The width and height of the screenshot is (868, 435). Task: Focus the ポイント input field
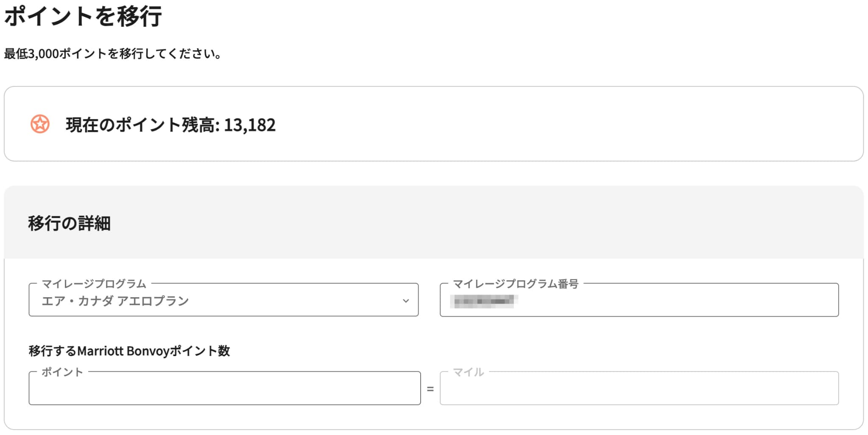tap(225, 388)
